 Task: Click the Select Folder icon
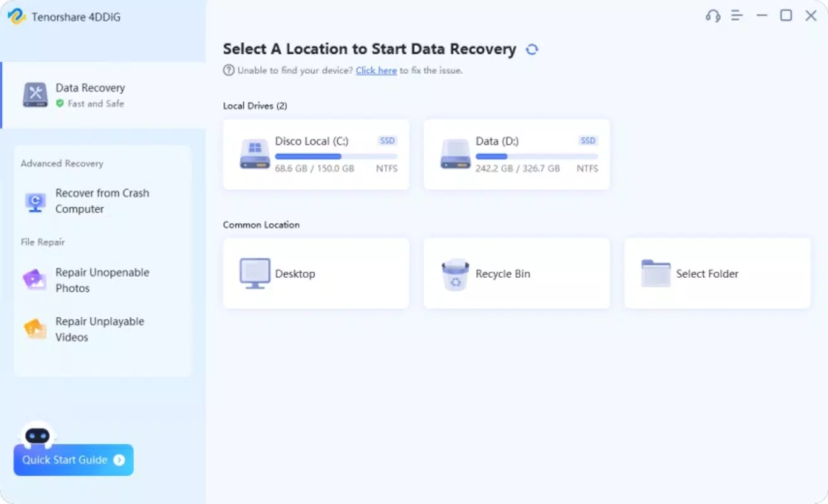[656, 273]
